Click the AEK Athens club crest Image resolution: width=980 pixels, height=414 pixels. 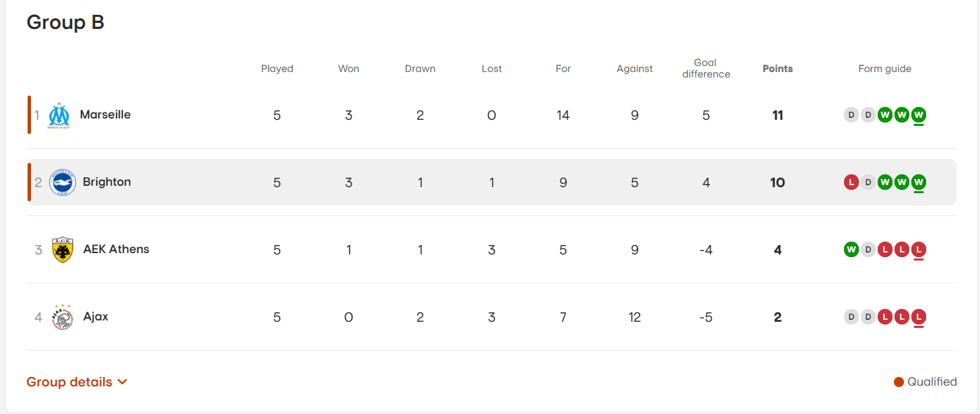click(63, 250)
